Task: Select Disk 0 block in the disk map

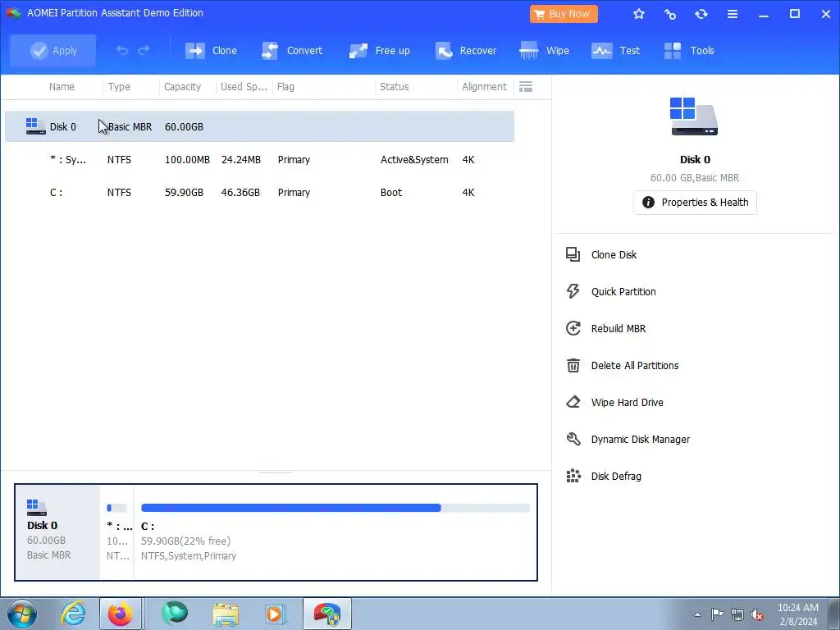Action: (57, 532)
